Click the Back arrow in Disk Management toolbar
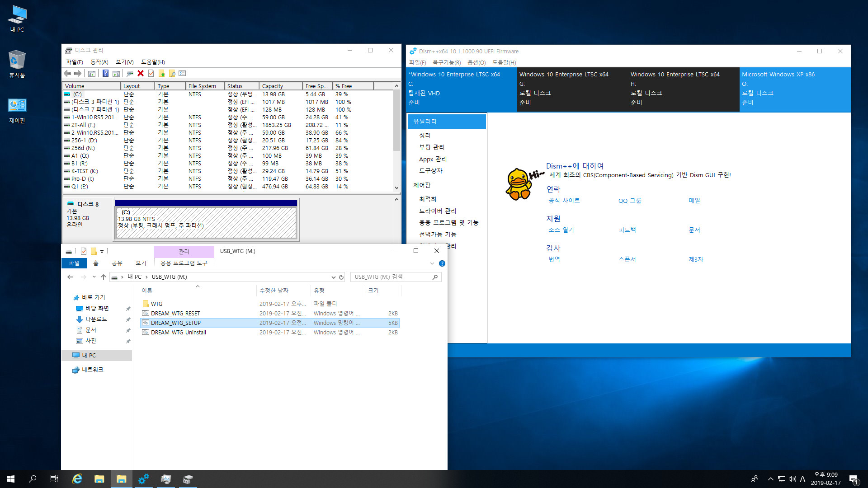Screen dimensions: 868x488 [x=67, y=73]
